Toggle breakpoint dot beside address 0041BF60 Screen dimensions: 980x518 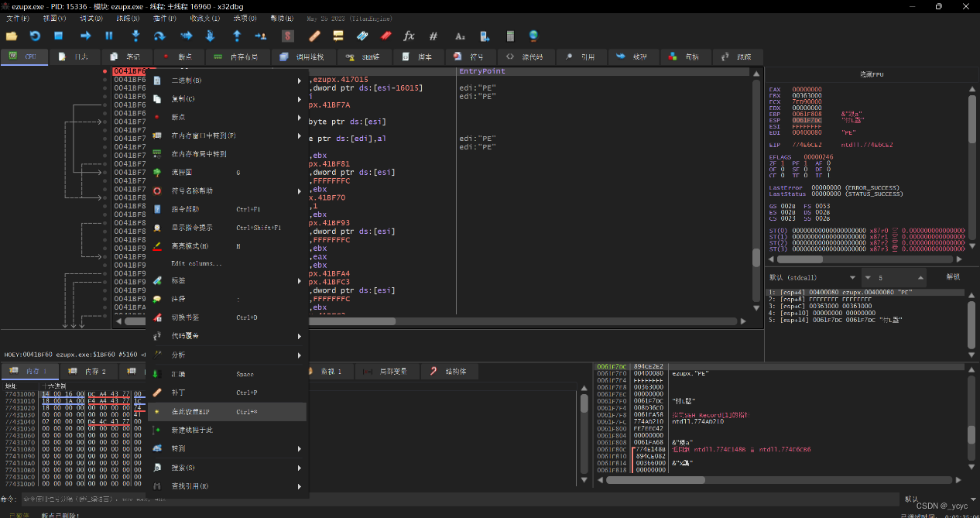(x=105, y=71)
